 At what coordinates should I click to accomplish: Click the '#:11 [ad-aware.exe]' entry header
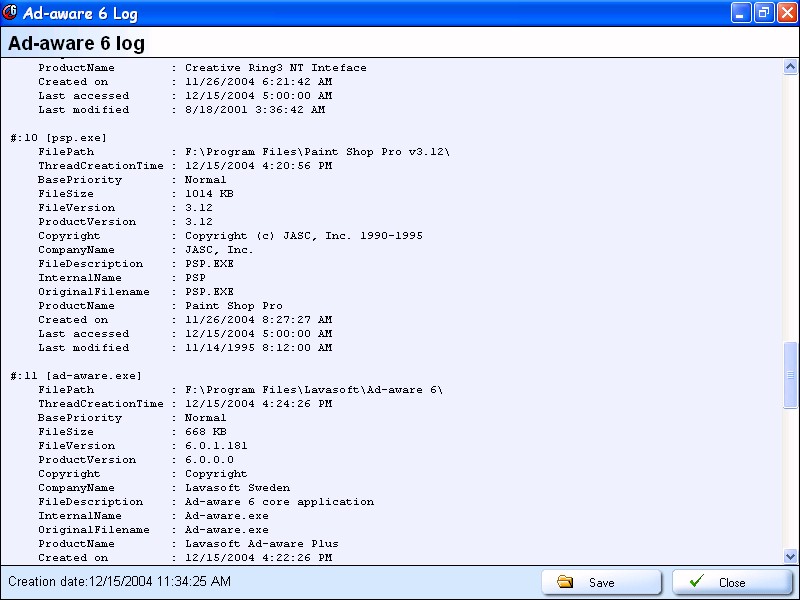coord(76,376)
